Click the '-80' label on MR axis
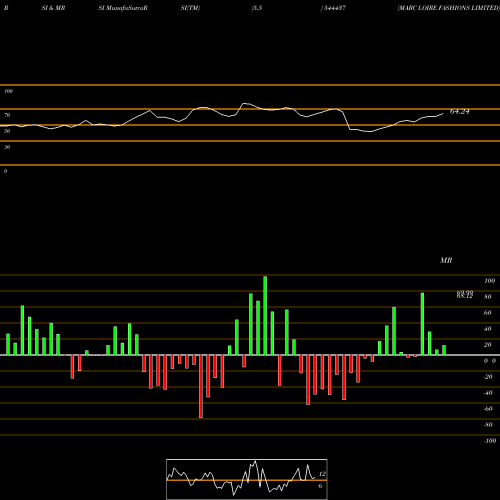This screenshot has width=500, height=500. pyautogui.click(x=488, y=425)
